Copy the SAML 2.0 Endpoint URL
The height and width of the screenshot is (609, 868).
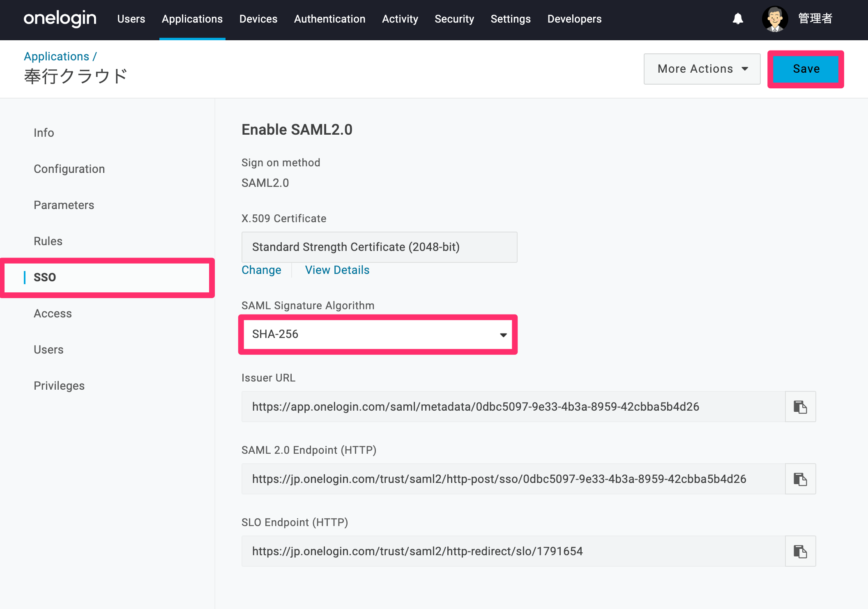(x=800, y=479)
